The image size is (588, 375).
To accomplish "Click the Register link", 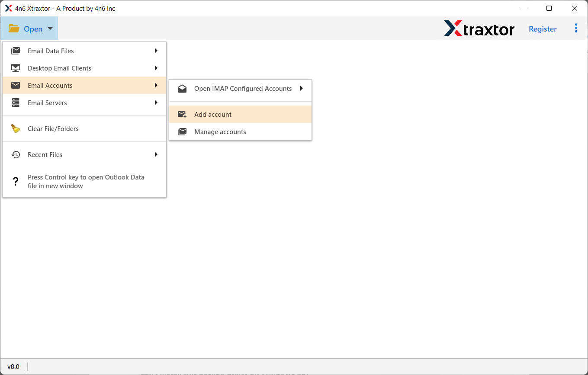I will click(x=542, y=29).
